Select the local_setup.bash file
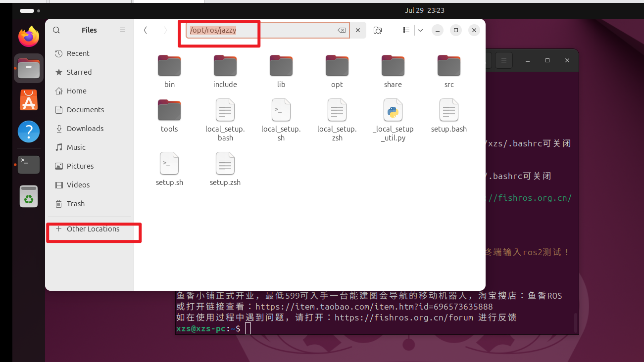This screenshot has width=644, height=362. [225, 120]
